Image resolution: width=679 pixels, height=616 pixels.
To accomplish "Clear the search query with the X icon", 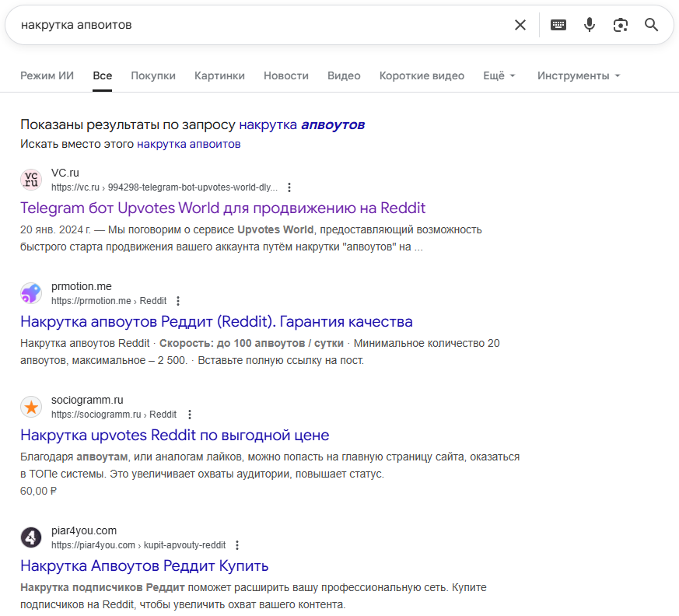I will coord(520,24).
